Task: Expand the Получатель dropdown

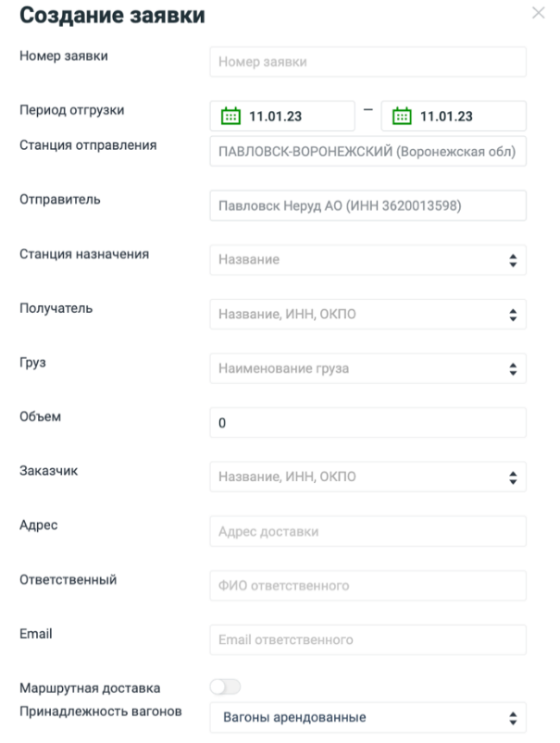Action: pyautogui.click(x=367, y=315)
